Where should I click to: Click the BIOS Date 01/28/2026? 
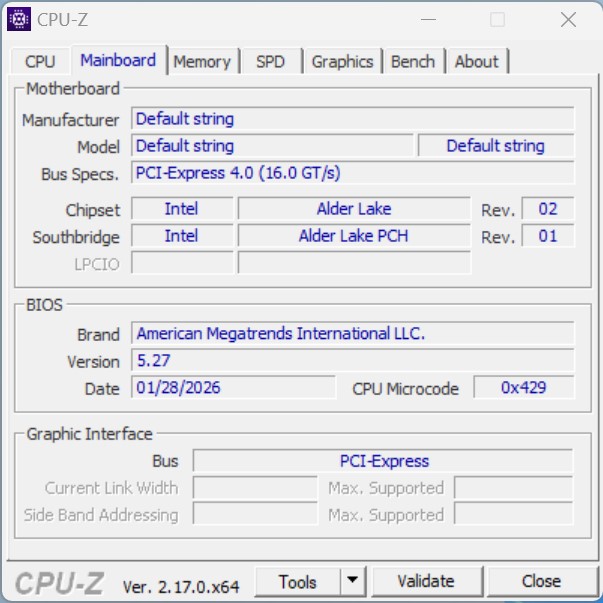click(233, 387)
